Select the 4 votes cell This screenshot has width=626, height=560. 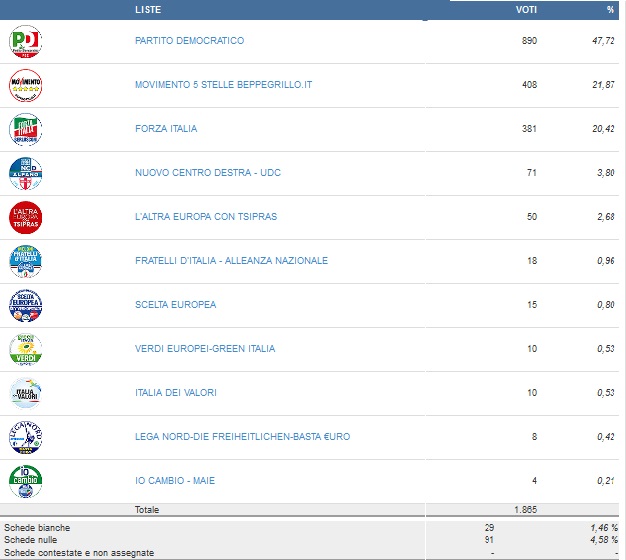[534, 481]
